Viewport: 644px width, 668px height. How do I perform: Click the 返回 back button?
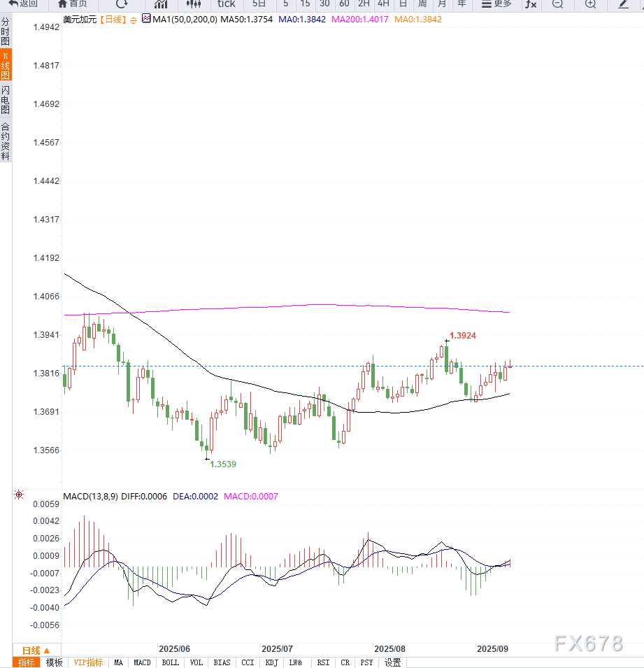click(x=23, y=4)
